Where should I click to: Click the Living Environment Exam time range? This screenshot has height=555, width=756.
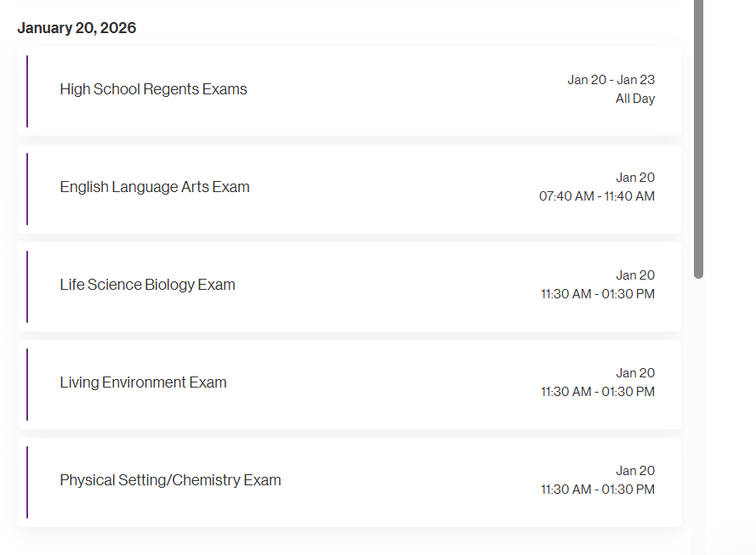pyautogui.click(x=597, y=392)
